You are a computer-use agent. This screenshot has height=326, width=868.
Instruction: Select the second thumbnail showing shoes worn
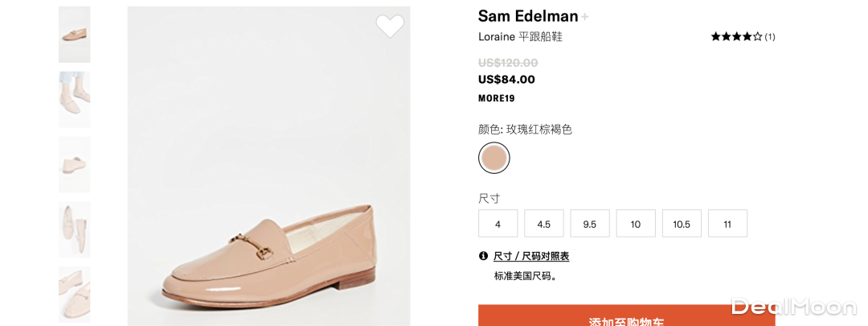point(74,99)
